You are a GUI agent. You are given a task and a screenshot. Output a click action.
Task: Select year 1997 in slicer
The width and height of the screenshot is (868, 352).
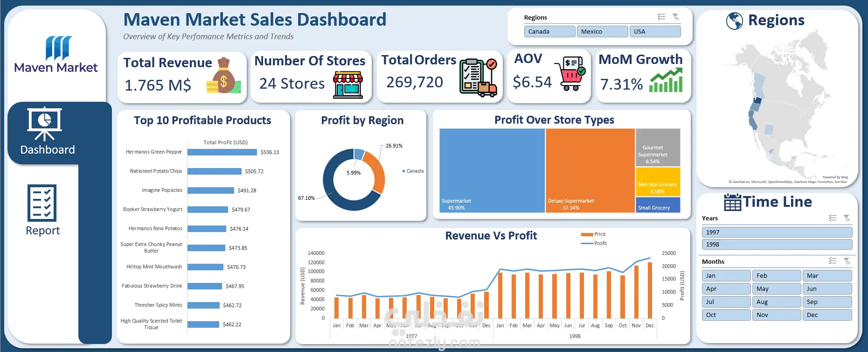777,232
